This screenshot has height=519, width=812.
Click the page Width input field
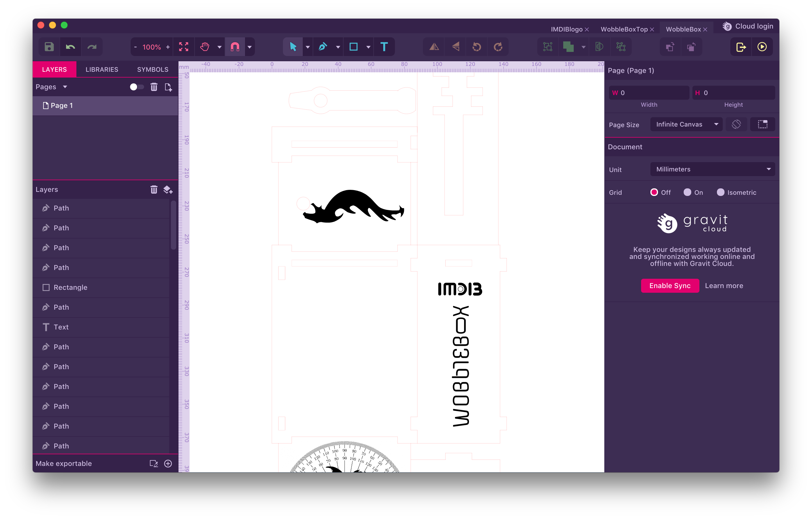pos(649,93)
